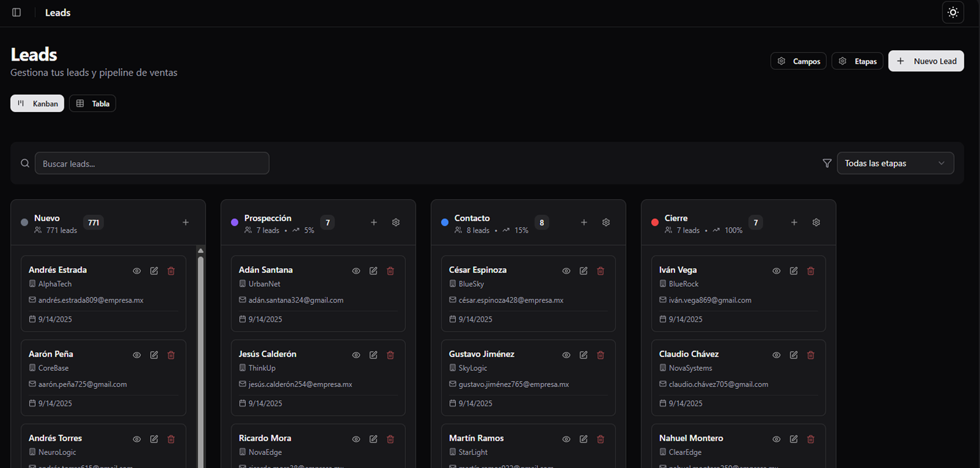This screenshot has height=468, width=980.
Task: Click the trash icon for César Espinoza
Action: coord(601,271)
